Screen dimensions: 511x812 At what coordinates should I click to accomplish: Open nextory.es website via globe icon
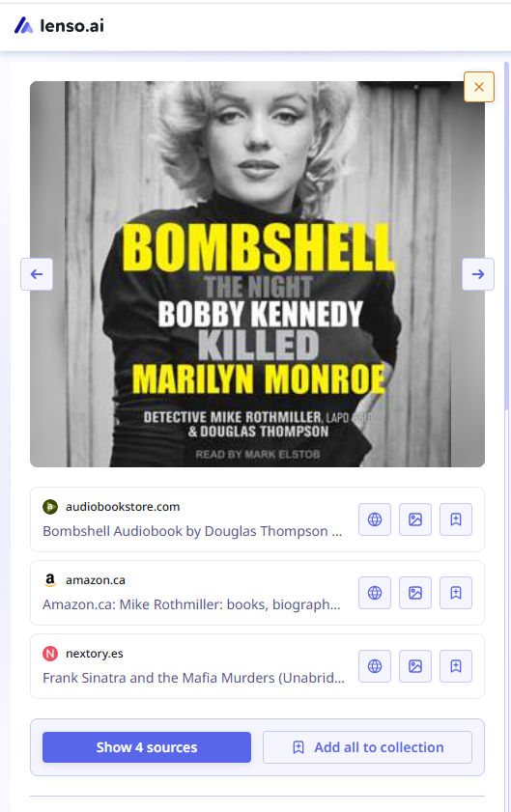375,666
